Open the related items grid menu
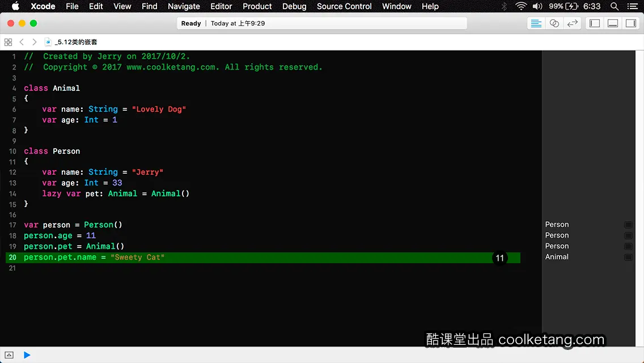644x363 pixels. coord(8,42)
